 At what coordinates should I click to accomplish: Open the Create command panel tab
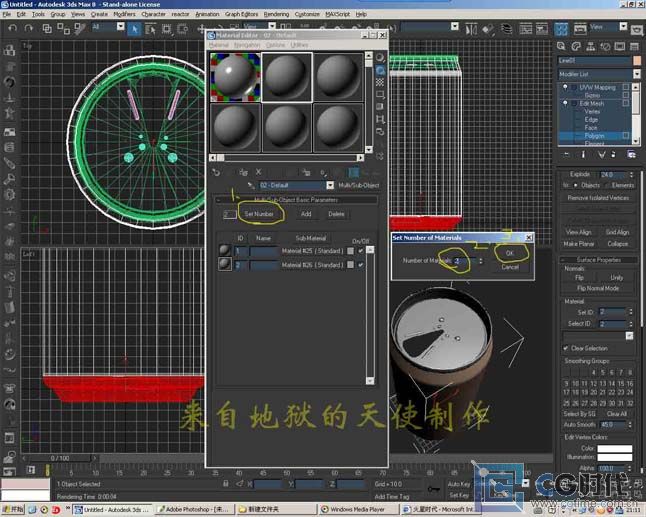click(561, 47)
